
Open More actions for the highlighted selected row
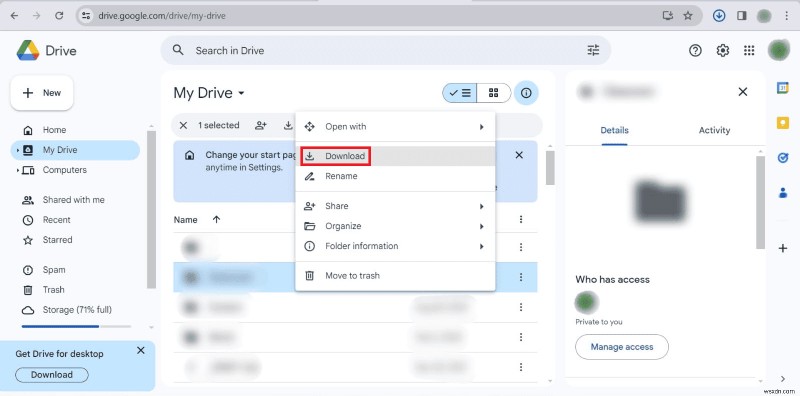click(521, 277)
